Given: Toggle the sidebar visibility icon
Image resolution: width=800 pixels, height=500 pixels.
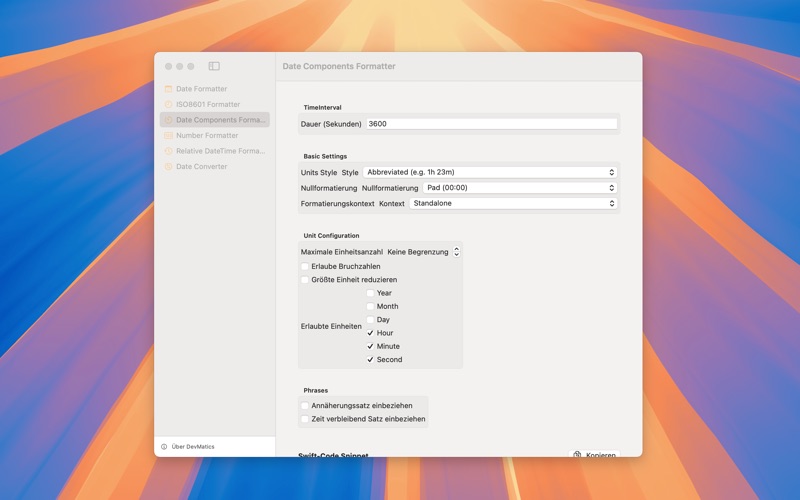Looking at the screenshot, I should (x=214, y=66).
